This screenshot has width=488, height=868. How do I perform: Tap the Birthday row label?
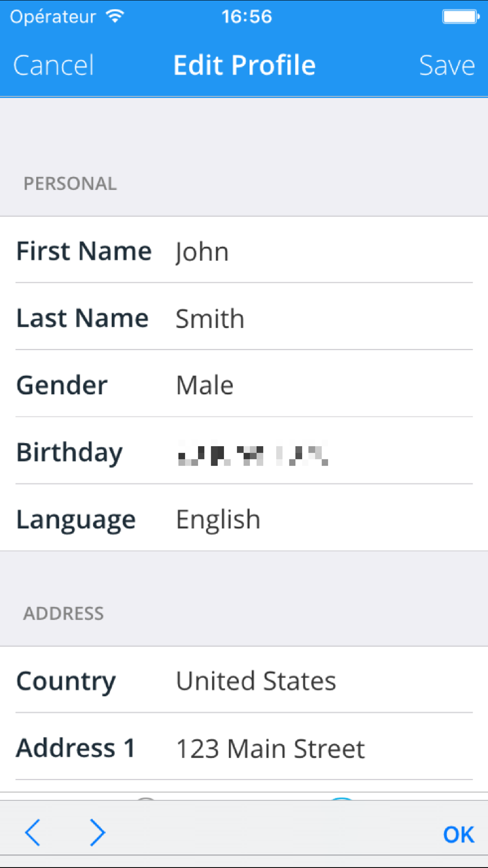[69, 453]
